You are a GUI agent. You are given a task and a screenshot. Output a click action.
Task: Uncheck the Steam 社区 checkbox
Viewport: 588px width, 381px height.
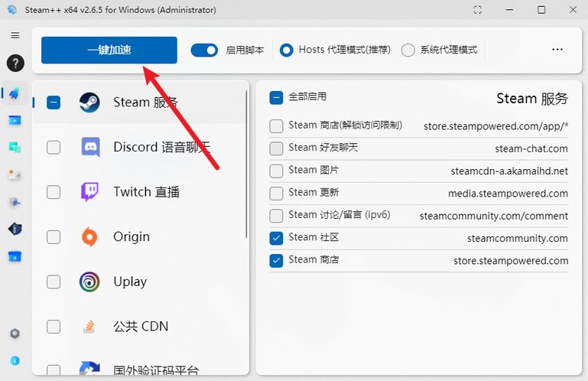point(276,239)
